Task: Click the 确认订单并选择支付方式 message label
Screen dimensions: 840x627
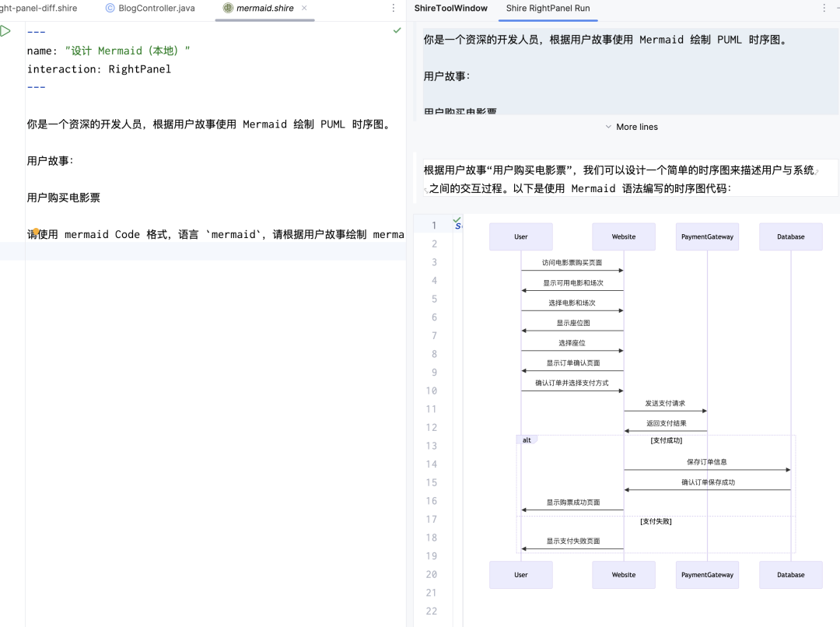Action: coord(572,384)
